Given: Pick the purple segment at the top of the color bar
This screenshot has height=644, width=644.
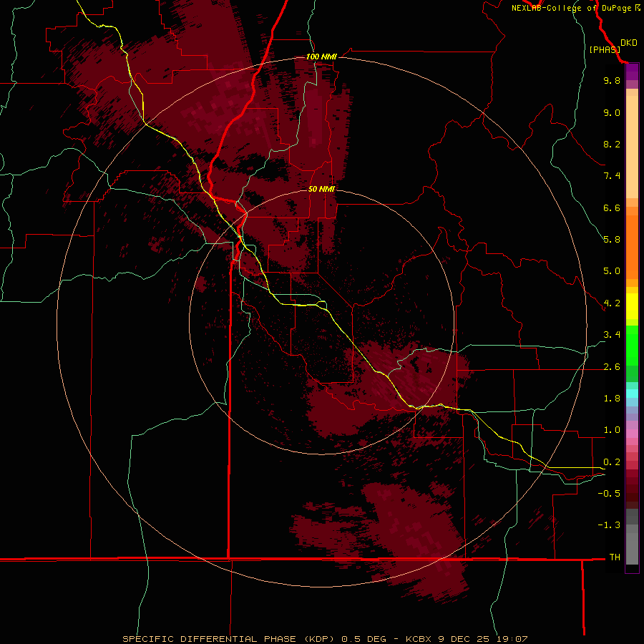Looking at the screenshot, I should pos(632,72).
